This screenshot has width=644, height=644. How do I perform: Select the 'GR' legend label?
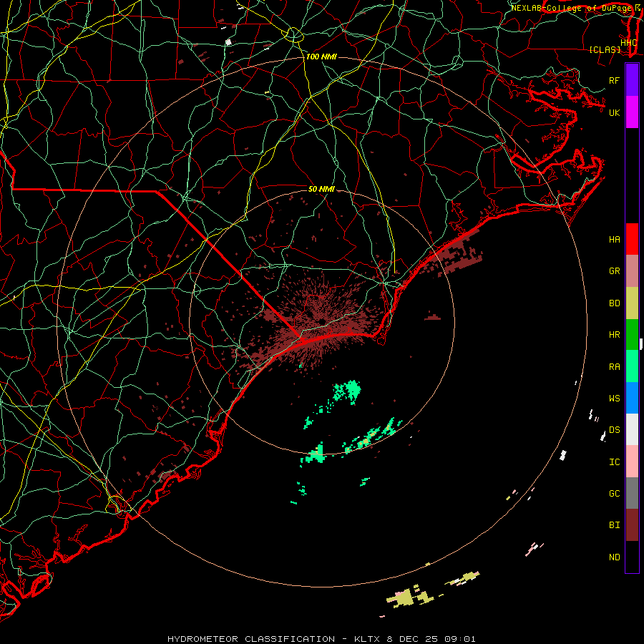(614, 271)
